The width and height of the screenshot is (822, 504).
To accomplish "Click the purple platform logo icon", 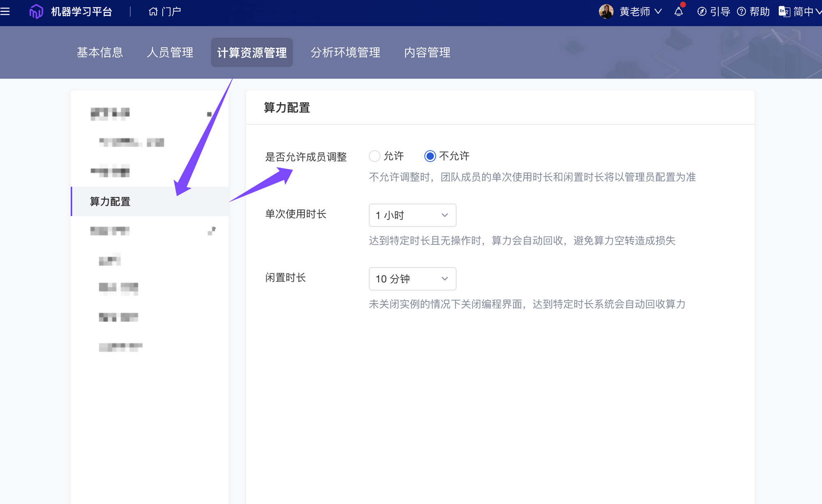I will 36,12.
